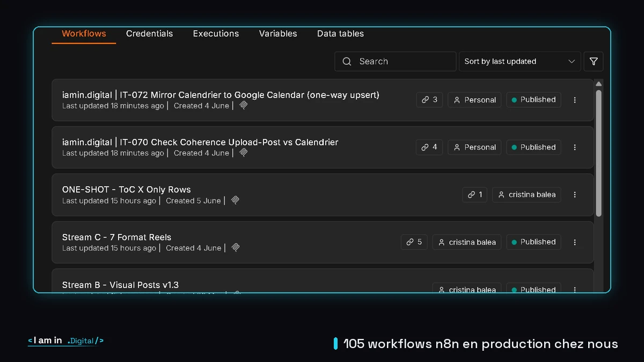The height and width of the screenshot is (362, 644).
Task: Click link count badge 5 on Stream C
Action: point(414,242)
